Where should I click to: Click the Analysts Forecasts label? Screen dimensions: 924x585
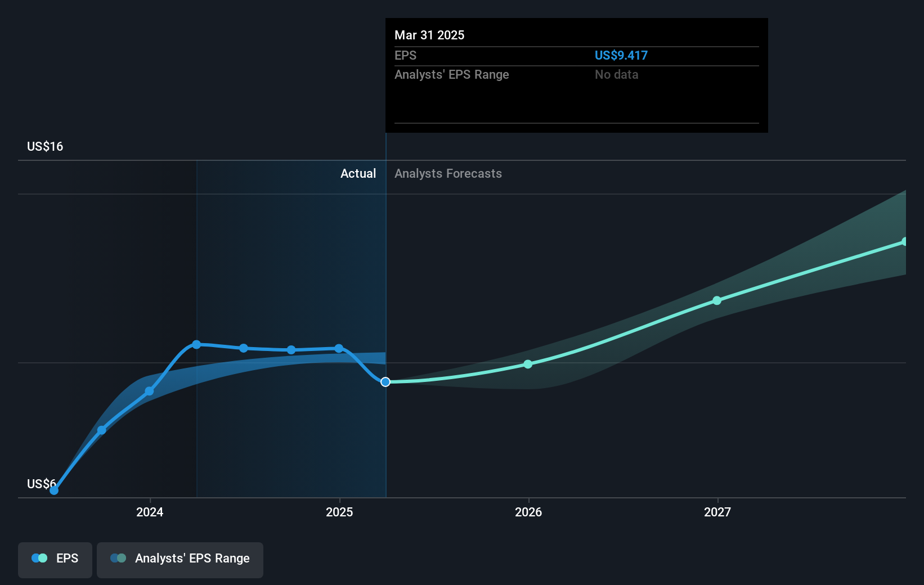[x=448, y=173]
